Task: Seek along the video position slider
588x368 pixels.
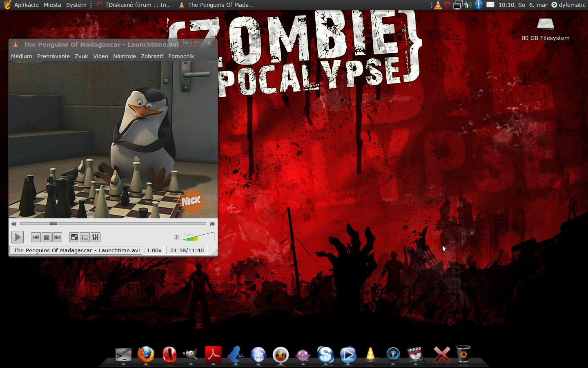Action: (x=113, y=224)
